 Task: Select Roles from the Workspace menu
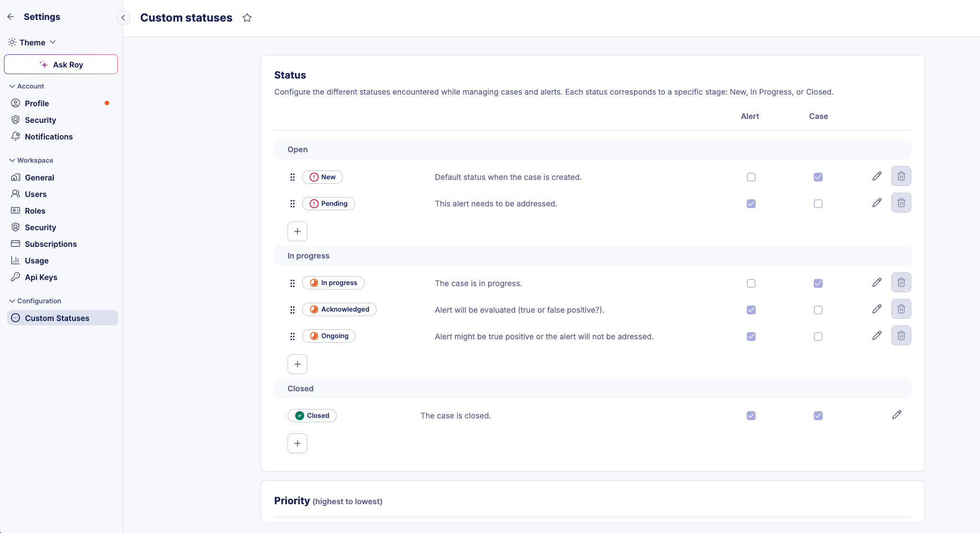tap(35, 210)
